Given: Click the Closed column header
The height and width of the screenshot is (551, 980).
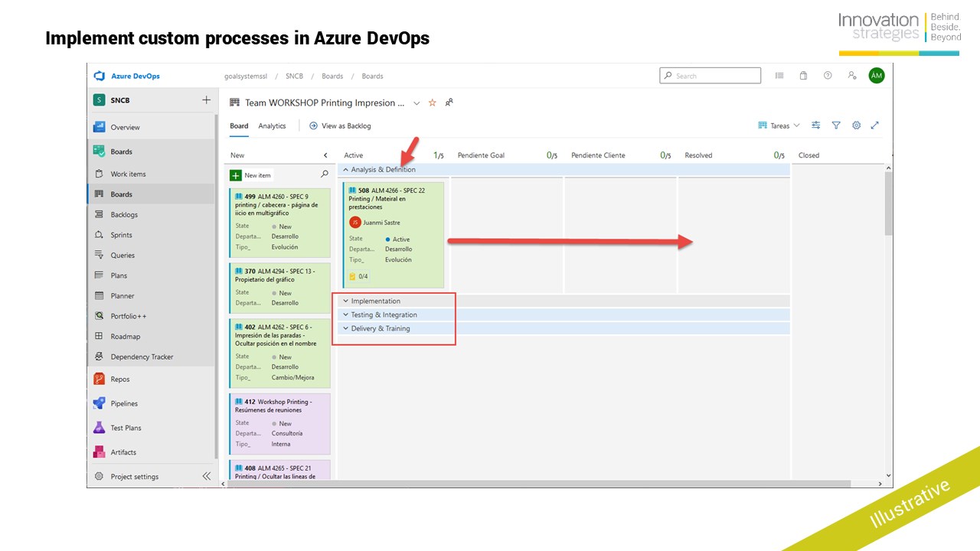Looking at the screenshot, I should (x=808, y=155).
